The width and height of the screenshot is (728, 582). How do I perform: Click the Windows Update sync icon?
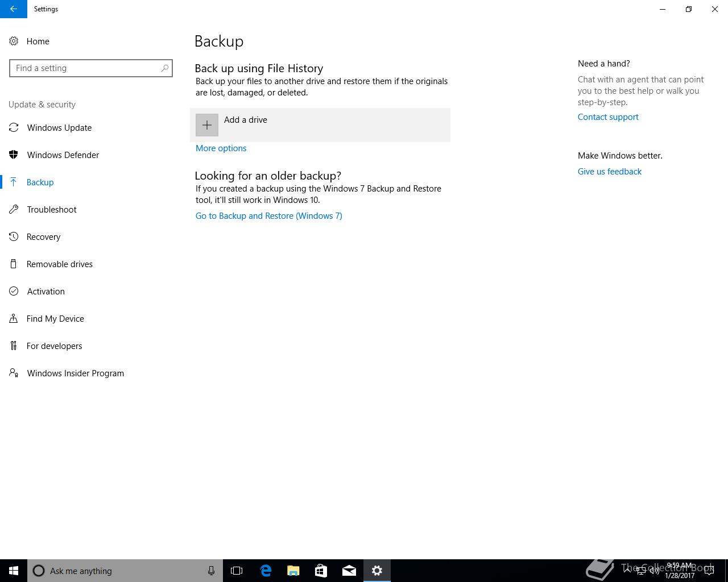pos(14,128)
